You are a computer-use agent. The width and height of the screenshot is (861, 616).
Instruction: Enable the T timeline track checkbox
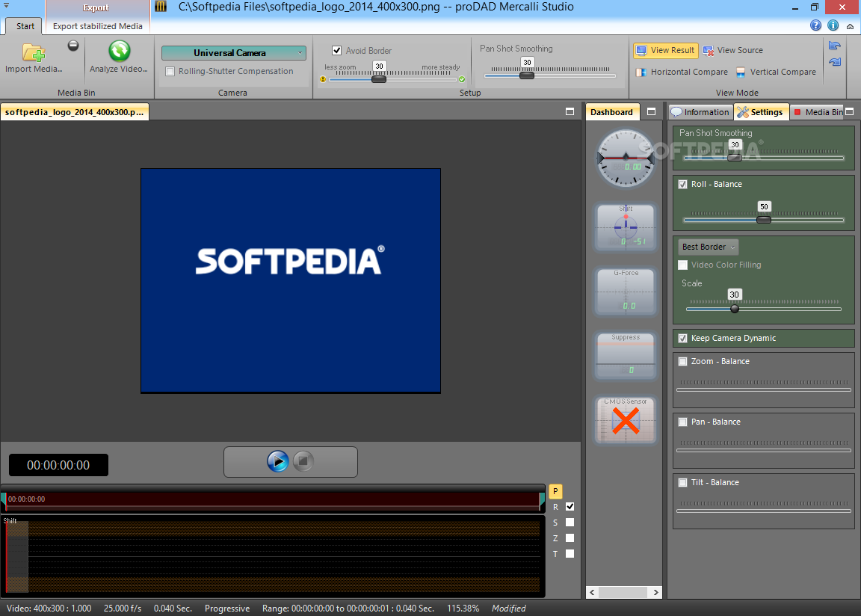[570, 553]
